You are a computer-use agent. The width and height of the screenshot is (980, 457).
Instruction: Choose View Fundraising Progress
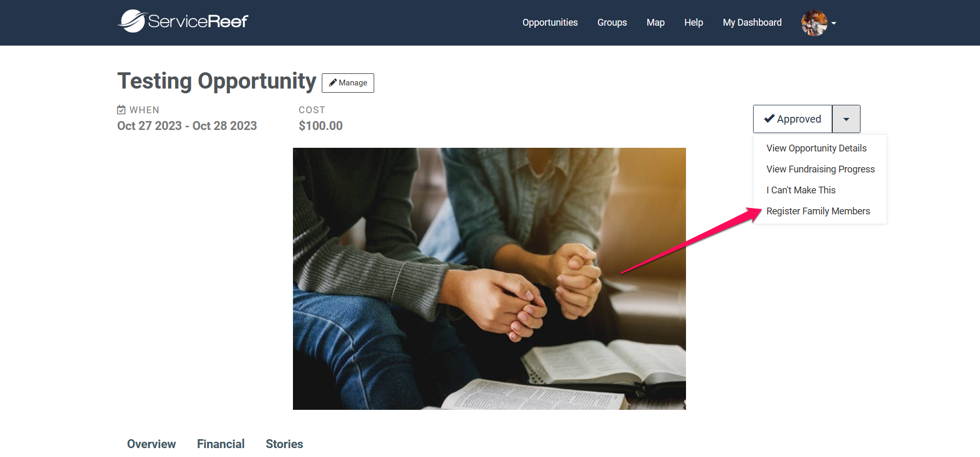click(820, 169)
